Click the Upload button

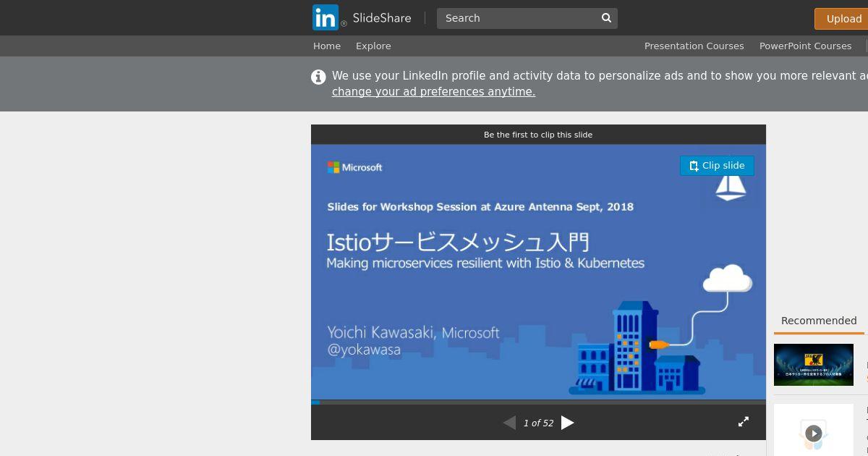click(x=842, y=19)
